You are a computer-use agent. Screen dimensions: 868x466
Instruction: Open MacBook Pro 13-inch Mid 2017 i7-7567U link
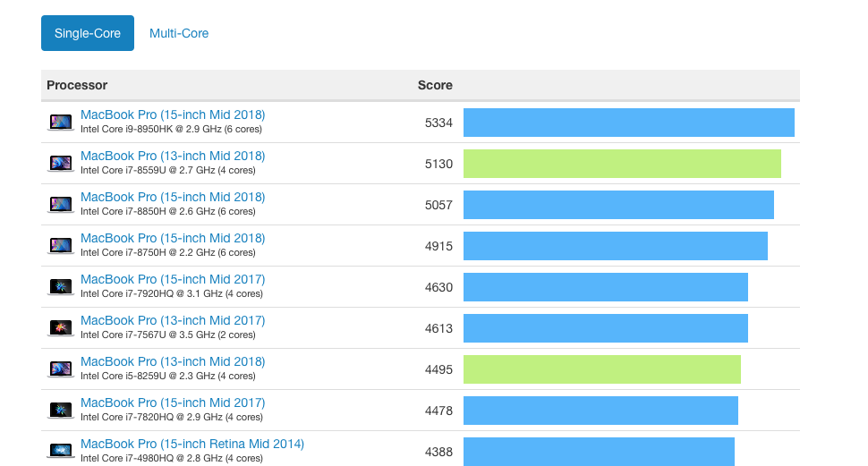173,320
